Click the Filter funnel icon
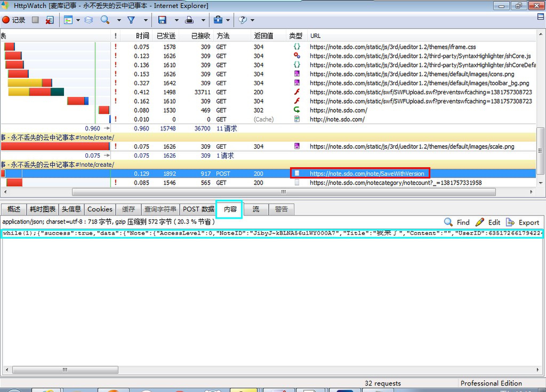 (x=131, y=20)
